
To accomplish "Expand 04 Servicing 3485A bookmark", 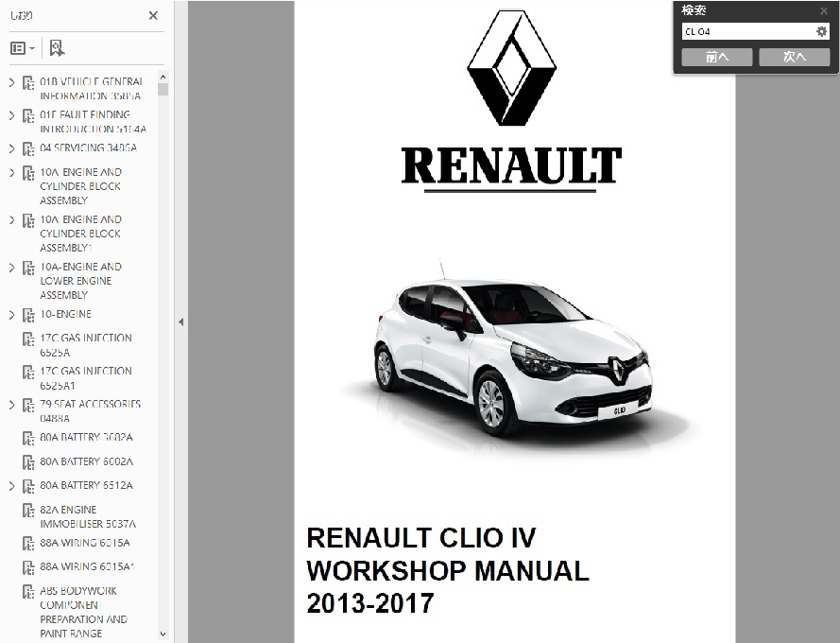I will click(x=11, y=148).
